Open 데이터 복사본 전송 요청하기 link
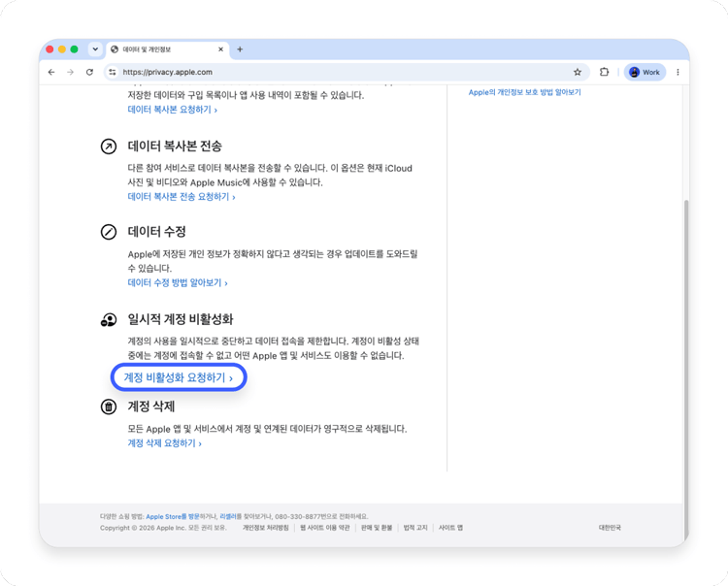 click(x=182, y=197)
